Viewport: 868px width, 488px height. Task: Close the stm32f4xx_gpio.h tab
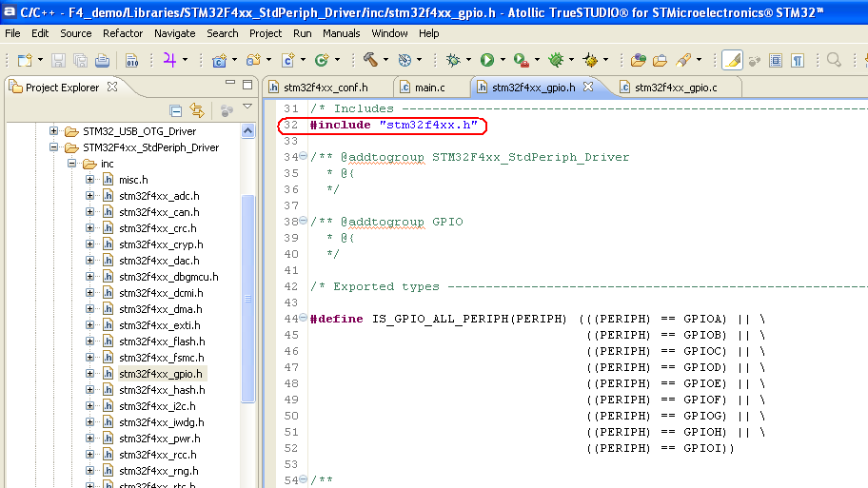pyautogui.click(x=588, y=87)
